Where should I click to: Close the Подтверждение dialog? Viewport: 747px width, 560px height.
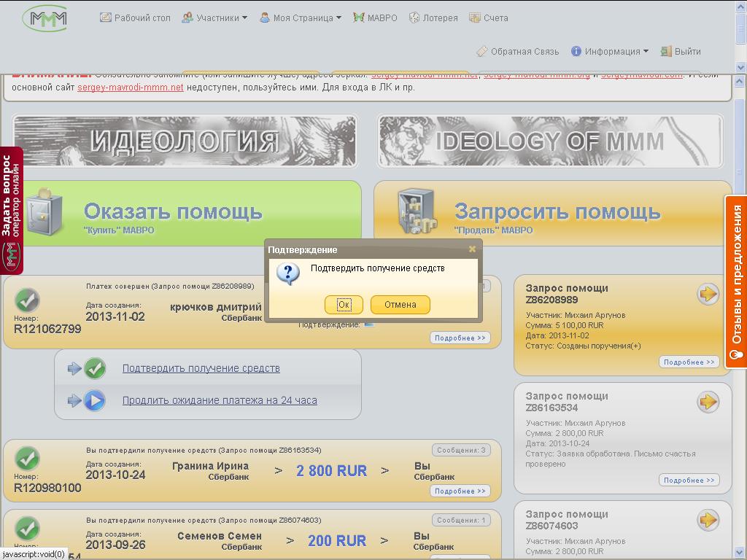[472, 249]
